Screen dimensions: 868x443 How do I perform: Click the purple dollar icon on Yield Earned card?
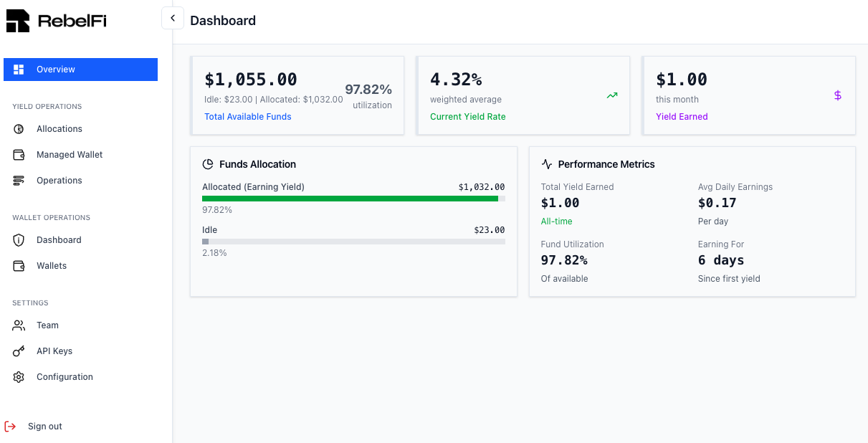tap(837, 95)
